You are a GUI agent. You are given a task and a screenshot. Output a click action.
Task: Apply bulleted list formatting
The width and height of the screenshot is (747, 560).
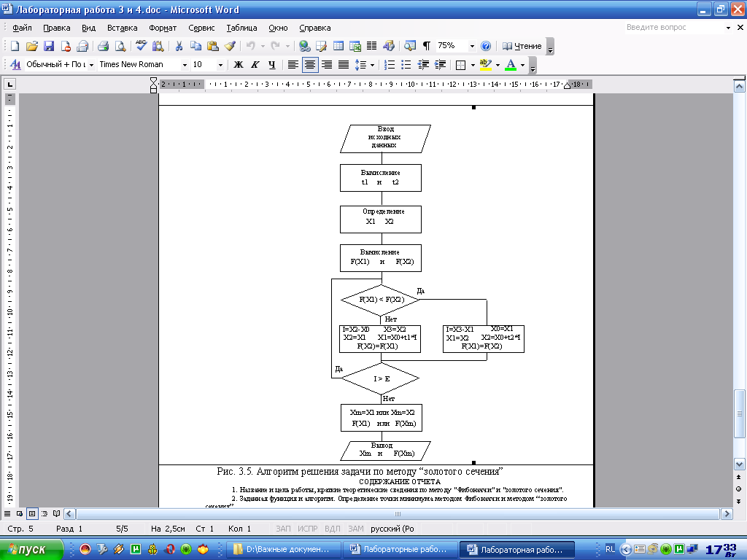click(406, 64)
